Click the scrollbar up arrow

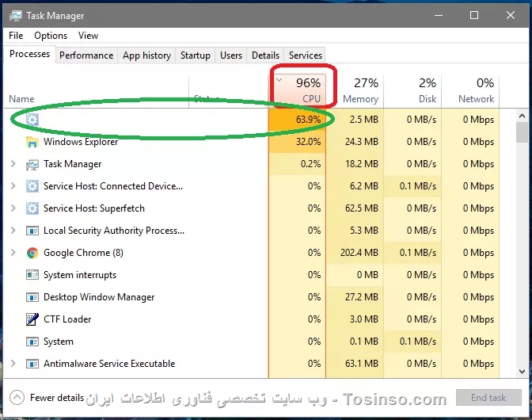coord(522,116)
